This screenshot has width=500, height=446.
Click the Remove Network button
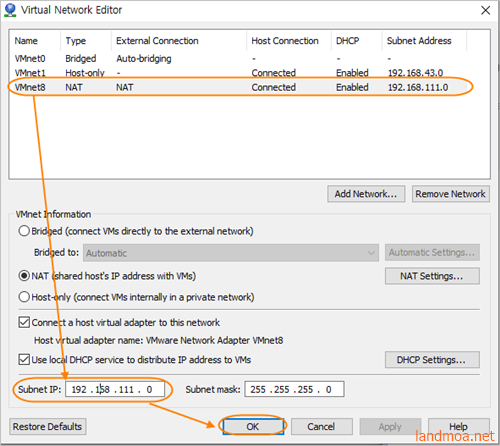click(x=451, y=194)
